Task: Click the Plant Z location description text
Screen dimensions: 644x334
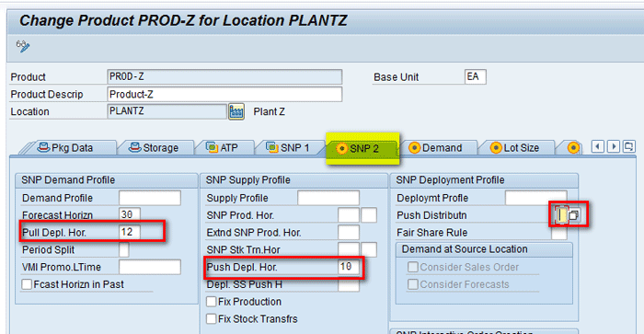Action: pos(269,111)
